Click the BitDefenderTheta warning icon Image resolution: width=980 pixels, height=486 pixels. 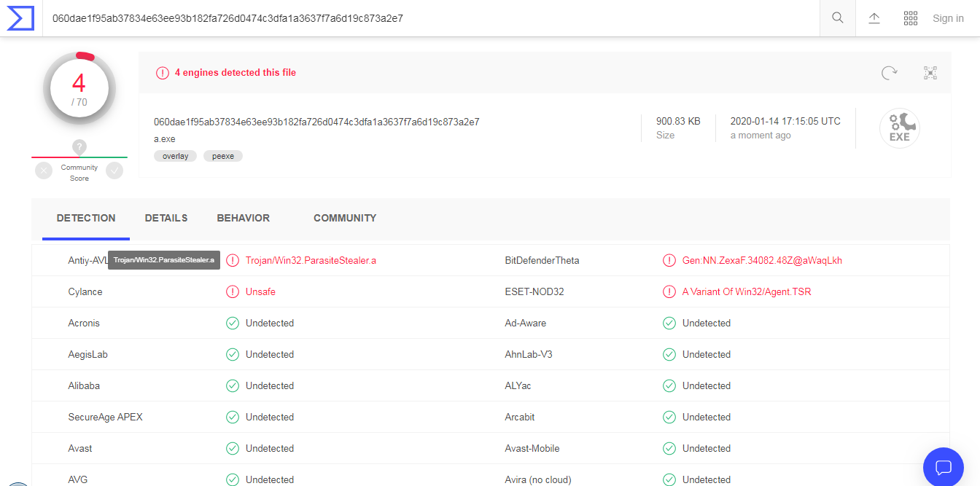[x=669, y=260]
